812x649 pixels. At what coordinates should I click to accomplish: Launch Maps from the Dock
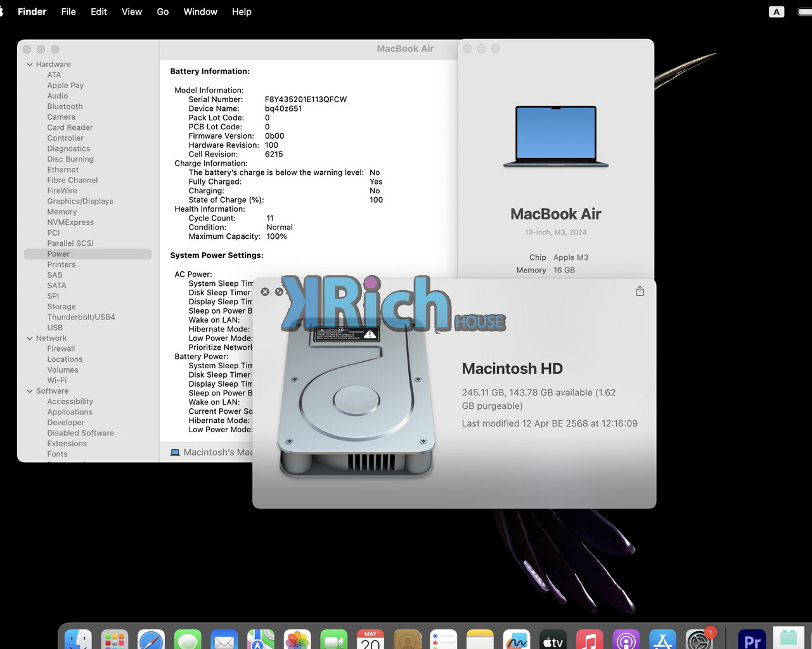[261, 639]
